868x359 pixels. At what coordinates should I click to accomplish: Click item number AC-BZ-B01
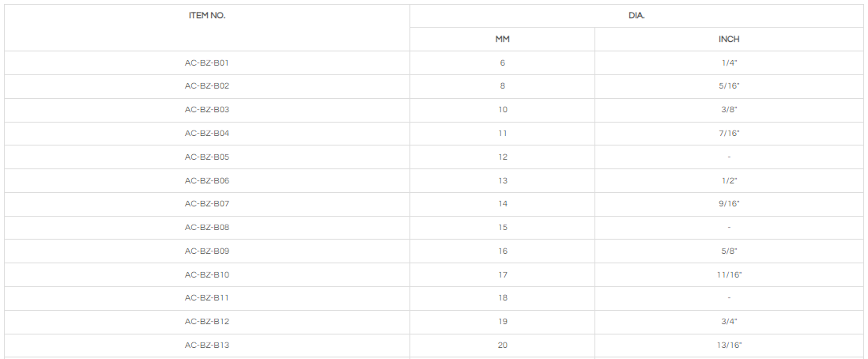(x=207, y=62)
